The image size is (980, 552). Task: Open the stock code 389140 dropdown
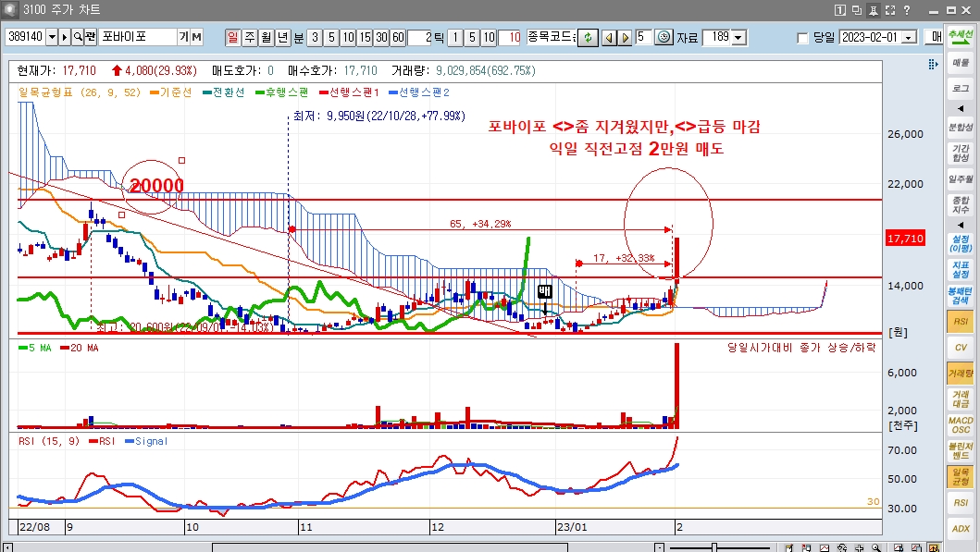pos(52,37)
